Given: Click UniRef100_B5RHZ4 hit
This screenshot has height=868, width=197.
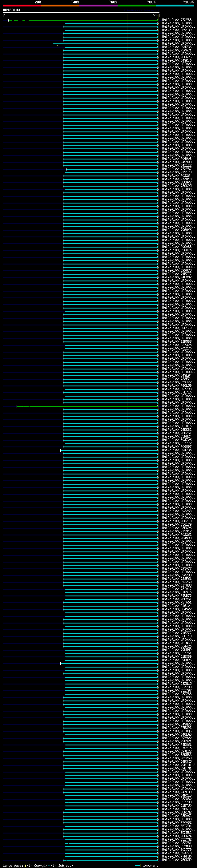Looking at the screenshot, I should [177, 436].
